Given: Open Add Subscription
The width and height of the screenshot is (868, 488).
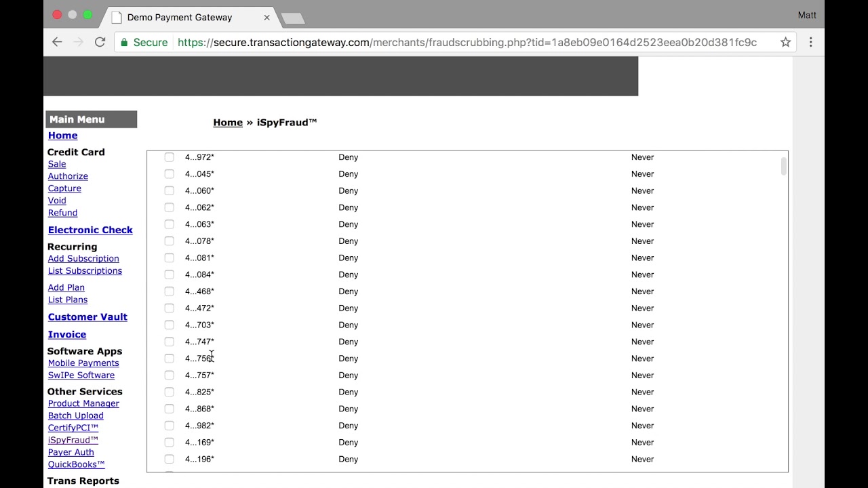Looking at the screenshot, I should coord(83,259).
